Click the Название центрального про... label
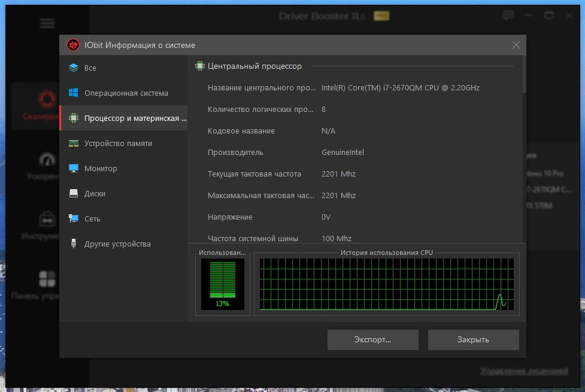Viewport: 585px width, 392px height. point(262,87)
